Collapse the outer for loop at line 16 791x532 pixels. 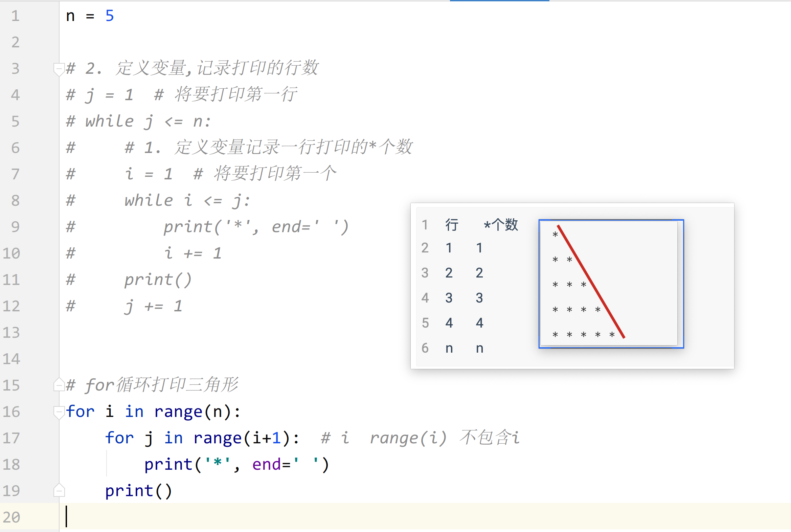tap(59, 412)
